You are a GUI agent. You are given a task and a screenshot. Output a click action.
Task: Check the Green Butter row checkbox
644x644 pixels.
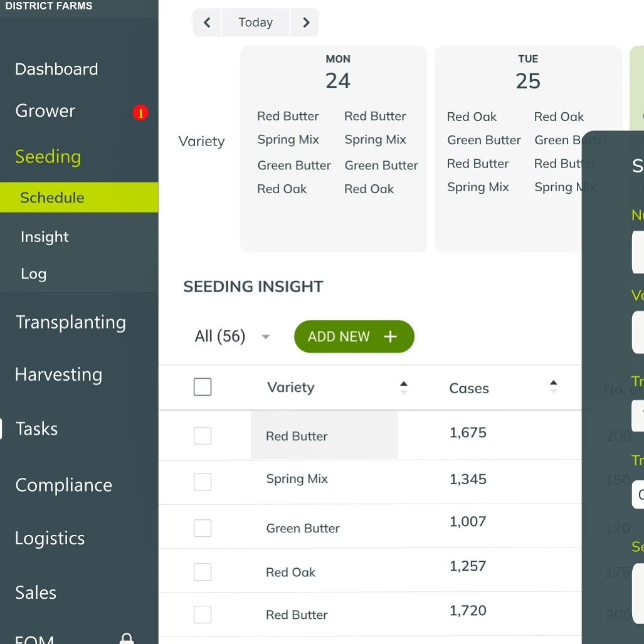point(203,528)
